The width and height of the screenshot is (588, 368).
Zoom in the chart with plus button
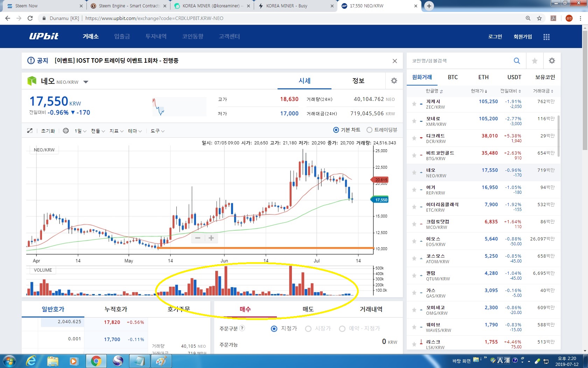point(211,238)
